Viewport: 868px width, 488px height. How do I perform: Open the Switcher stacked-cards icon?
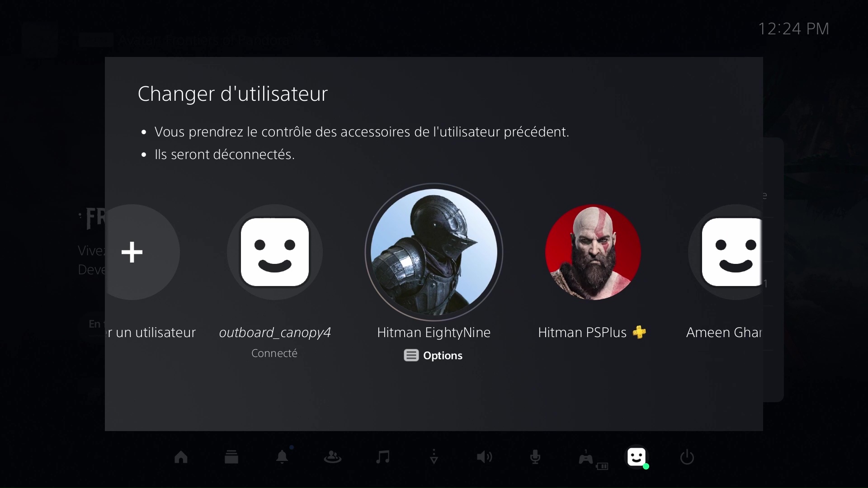tap(231, 457)
